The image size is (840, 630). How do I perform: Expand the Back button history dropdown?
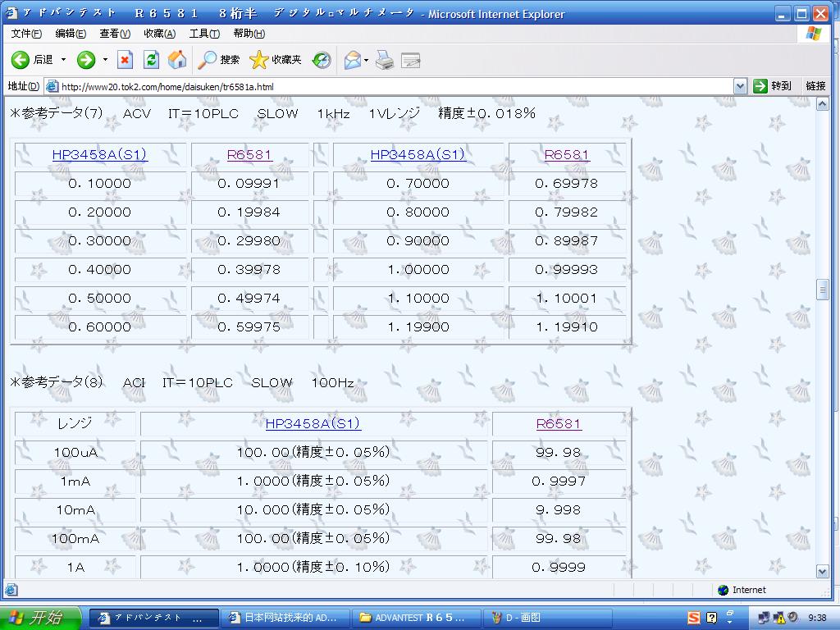(63, 59)
